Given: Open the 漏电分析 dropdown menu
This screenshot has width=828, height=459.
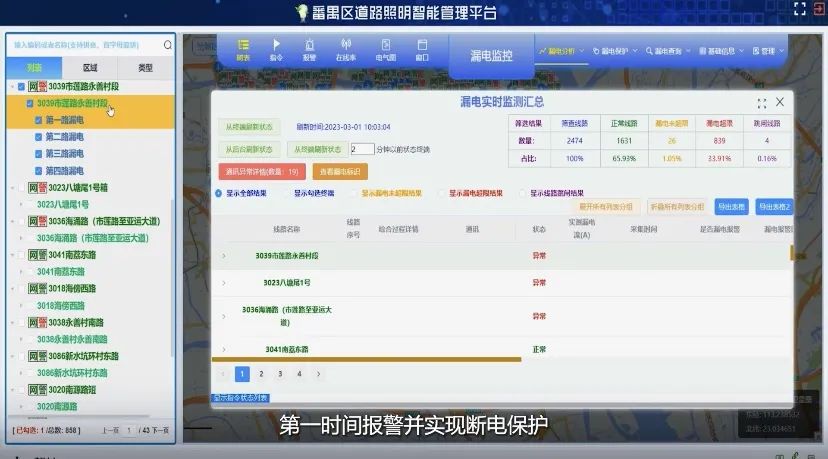Looking at the screenshot, I should (560, 50).
